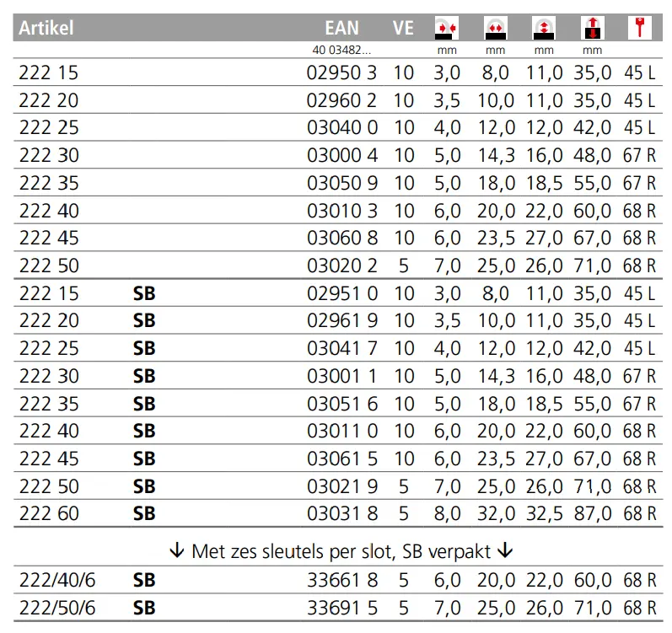Click the 'Artikel' column header
Viewport: 672px width, 633px height.
pos(46,29)
